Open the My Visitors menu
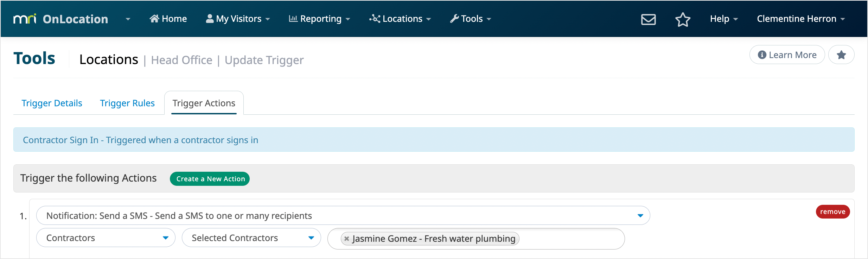 coord(238,19)
